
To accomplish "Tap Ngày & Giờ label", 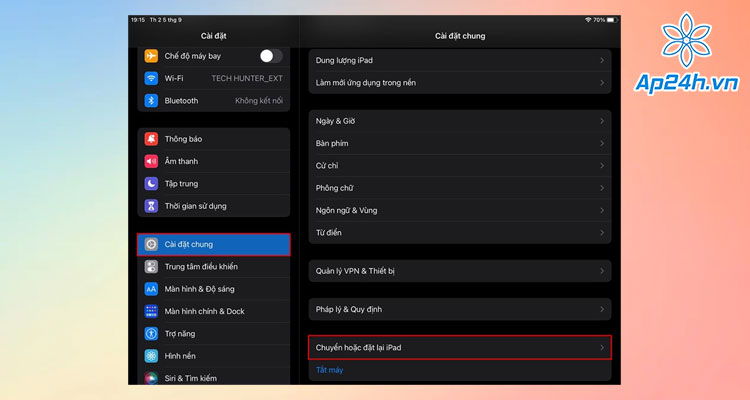I will 335,122.
